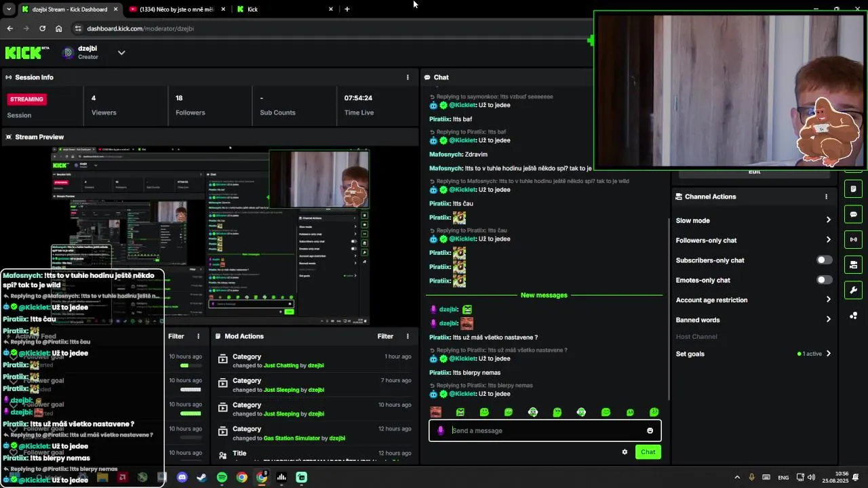Open Filter in Mod Actions panel
This screenshot has width=868, height=488.
(385, 336)
